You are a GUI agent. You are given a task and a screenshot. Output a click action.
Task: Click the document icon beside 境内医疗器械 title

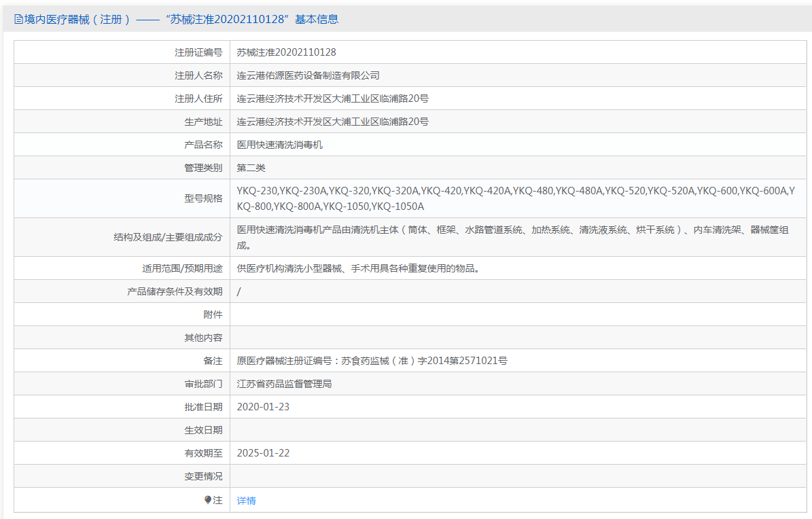(18, 20)
